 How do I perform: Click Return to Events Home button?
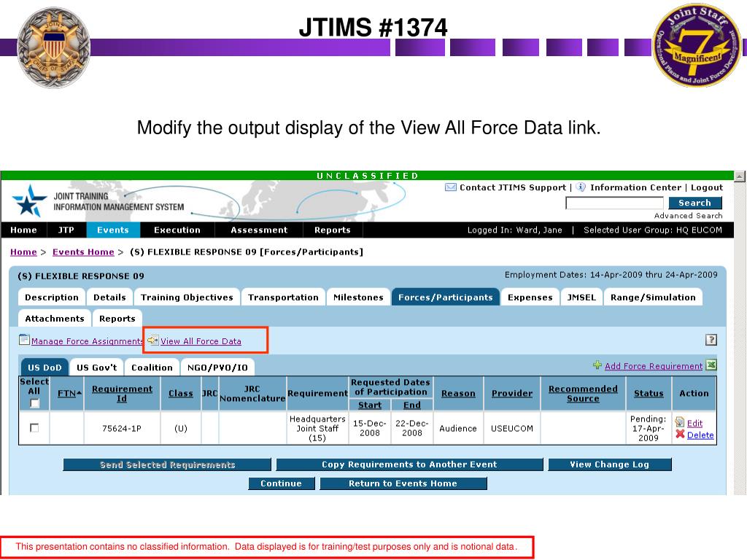(x=403, y=483)
